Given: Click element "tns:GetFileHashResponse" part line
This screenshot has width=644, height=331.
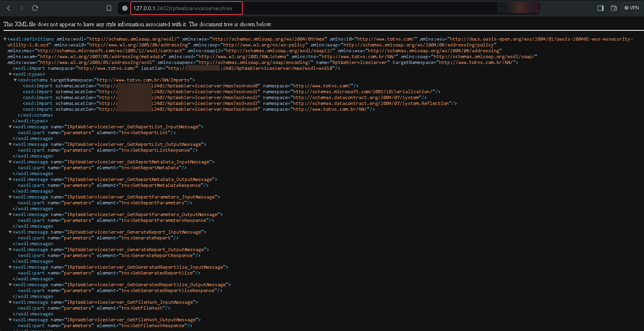Looking at the screenshot, I should point(105,326).
